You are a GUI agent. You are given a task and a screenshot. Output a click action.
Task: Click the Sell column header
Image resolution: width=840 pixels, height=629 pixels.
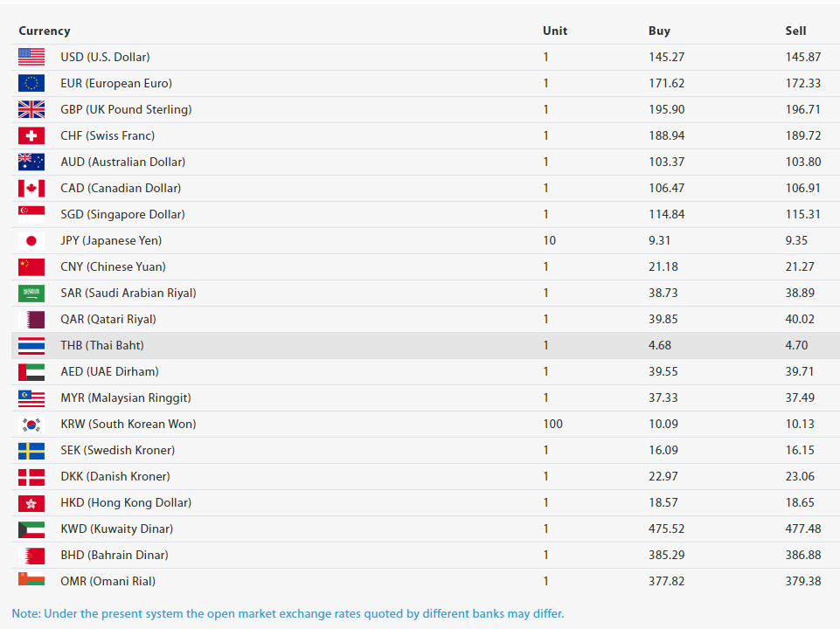coord(795,31)
